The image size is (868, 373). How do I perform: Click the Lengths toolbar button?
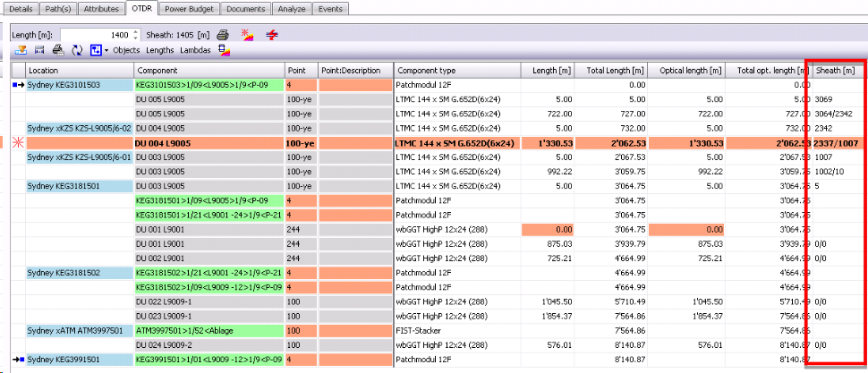coord(160,50)
